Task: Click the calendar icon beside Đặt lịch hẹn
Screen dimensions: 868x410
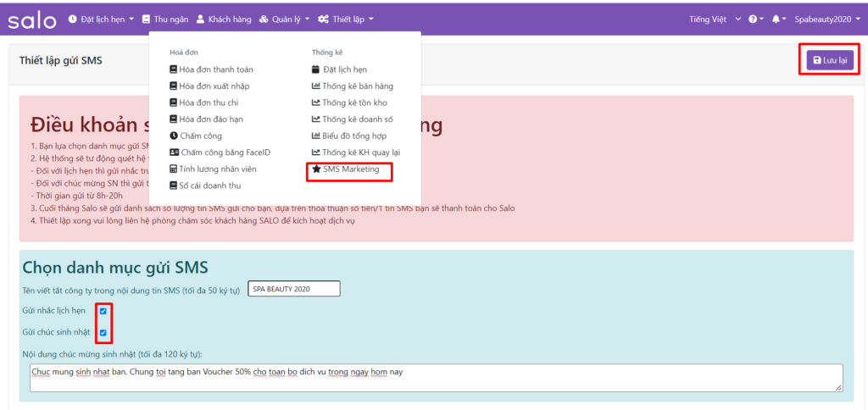Action: (316, 69)
